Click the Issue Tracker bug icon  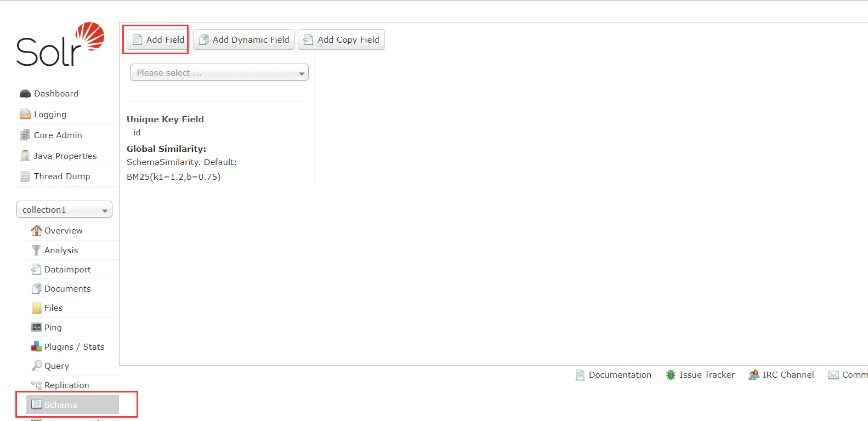click(671, 375)
